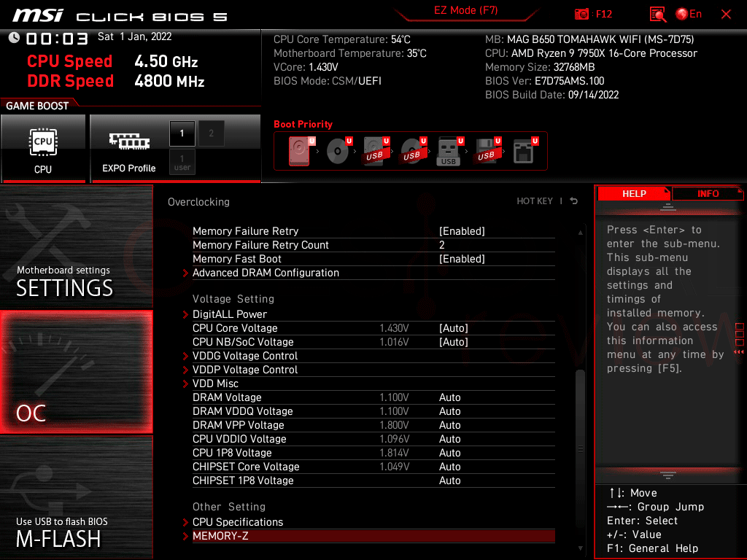Viewport: 747px width, 560px height.
Task: Click the settings list scroll up arrow
Action: coord(580,233)
